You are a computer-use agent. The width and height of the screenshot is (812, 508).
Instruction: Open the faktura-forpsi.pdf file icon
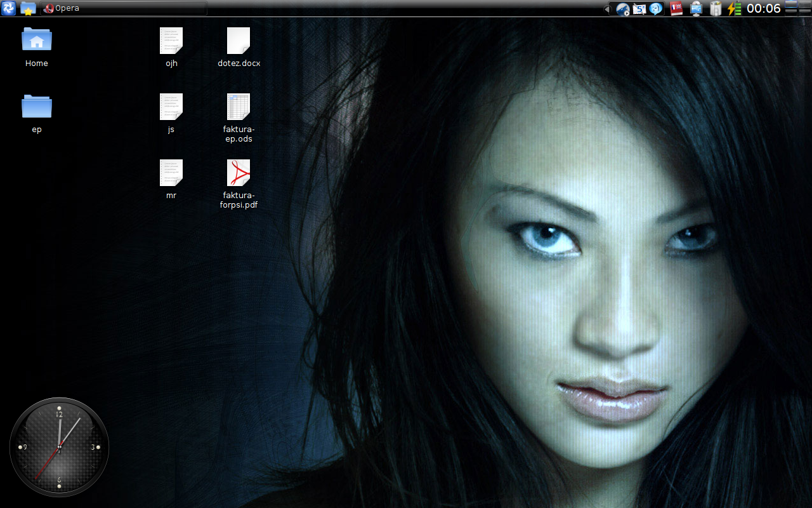point(239,173)
